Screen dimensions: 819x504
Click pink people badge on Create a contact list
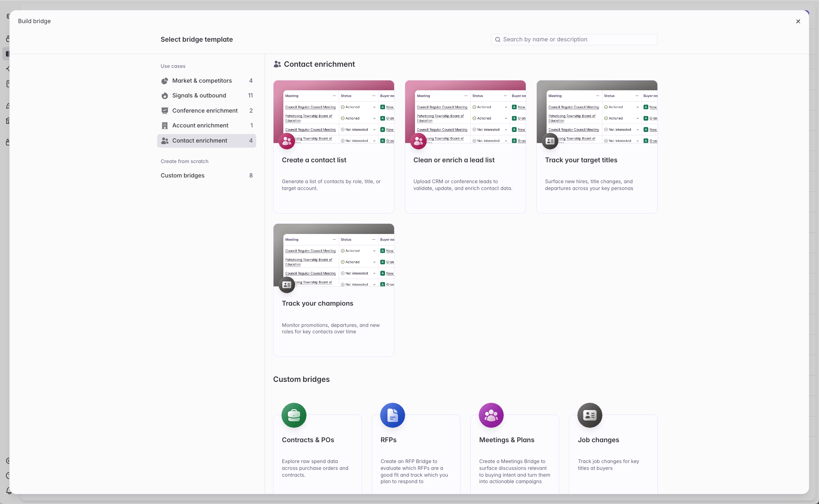[287, 141]
